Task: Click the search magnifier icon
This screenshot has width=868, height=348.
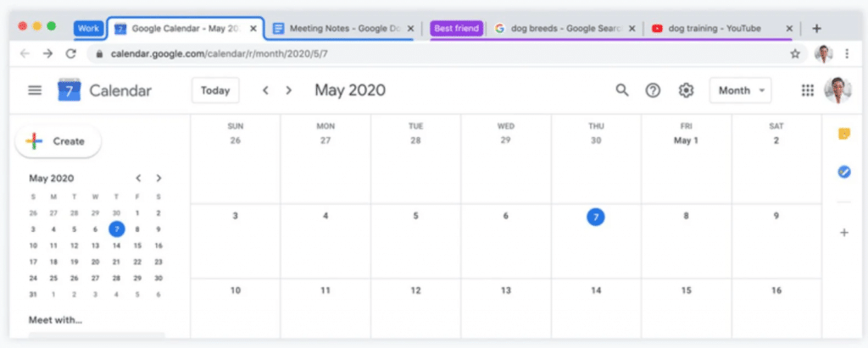Action: pos(622,91)
